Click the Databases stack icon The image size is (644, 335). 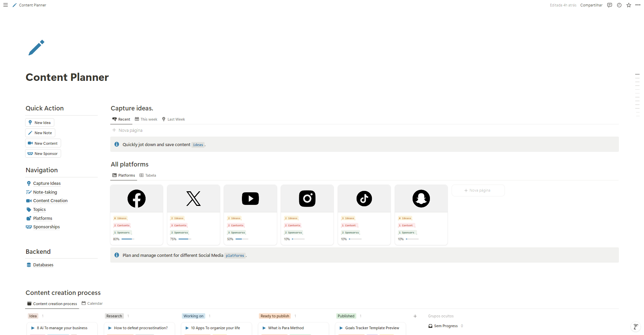click(x=29, y=265)
